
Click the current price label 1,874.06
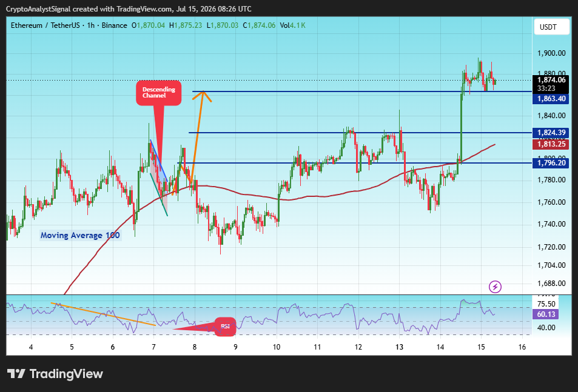click(551, 80)
